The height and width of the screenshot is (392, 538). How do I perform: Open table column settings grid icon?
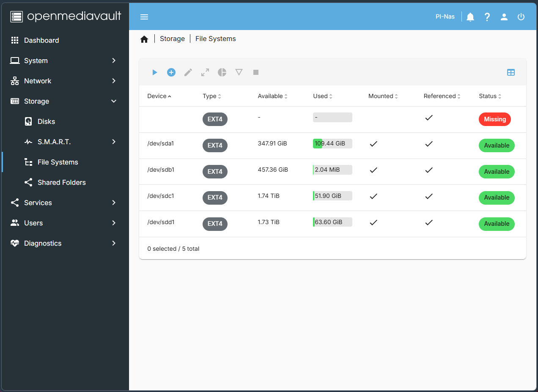(511, 72)
